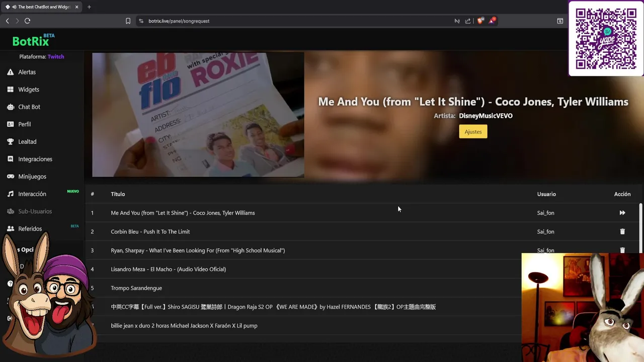The image size is (644, 362).
Task: Click the Minijuegos gamepad icon
Action: (10, 176)
